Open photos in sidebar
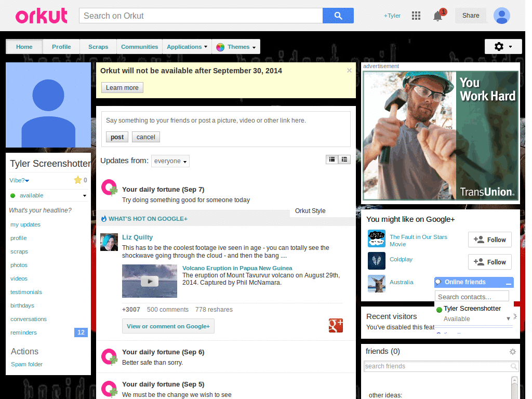Viewport: 532px width, 399px height. [19, 265]
